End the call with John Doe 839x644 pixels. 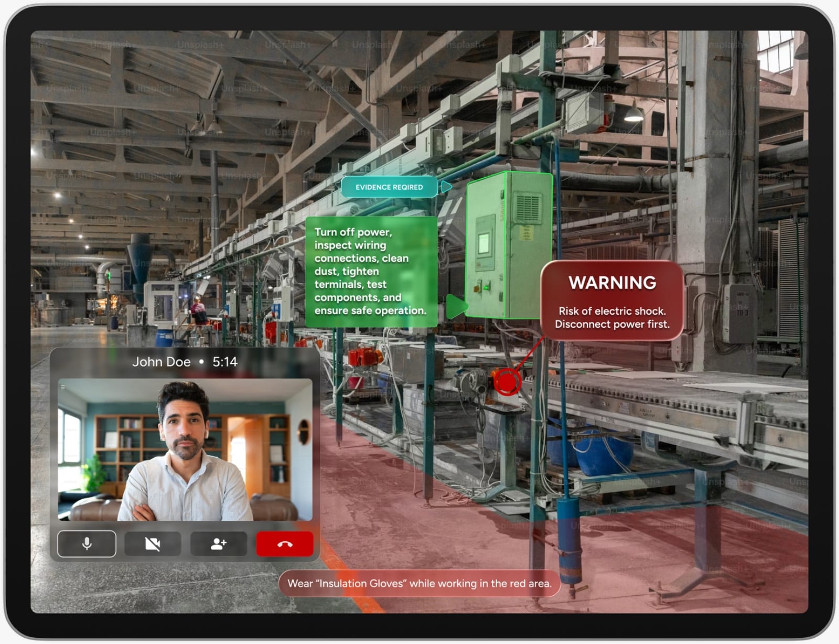tap(284, 544)
